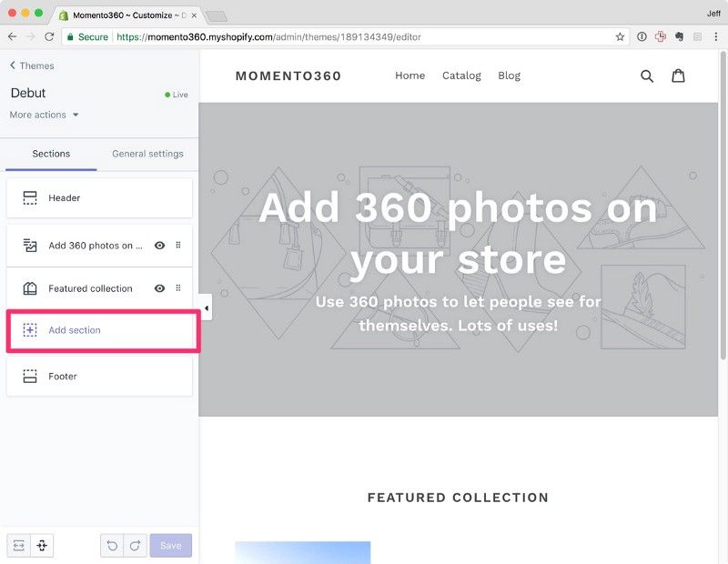This screenshot has height=564, width=728.
Task: Click the FEATURED COLLECTION heading
Action: pyautogui.click(x=458, y=498)
